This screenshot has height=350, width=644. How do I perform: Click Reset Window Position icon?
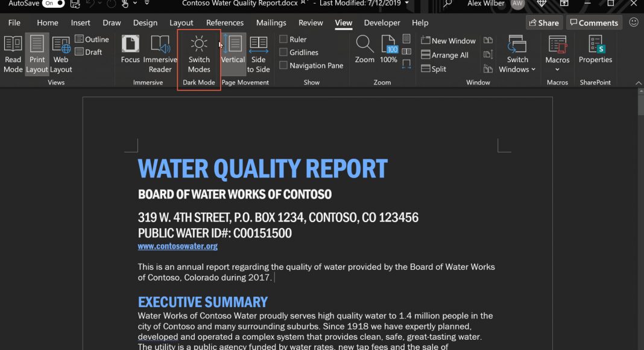point(488,69)
